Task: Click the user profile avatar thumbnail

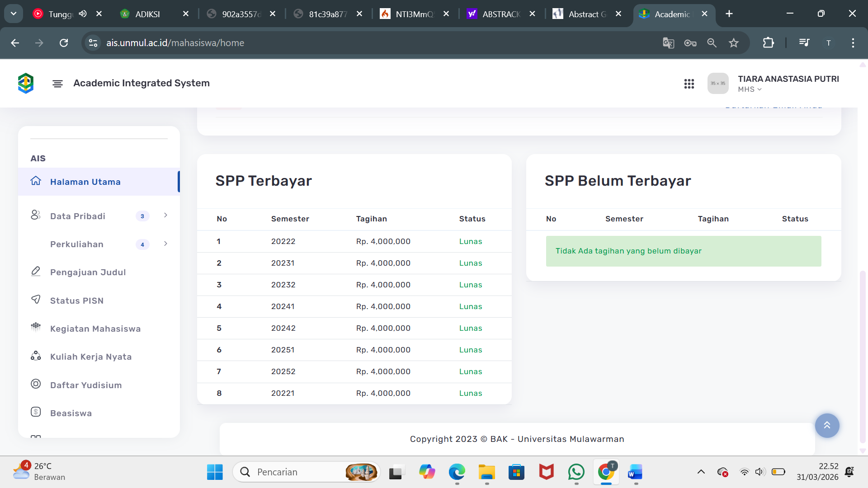Action: [x=718, y=84]
